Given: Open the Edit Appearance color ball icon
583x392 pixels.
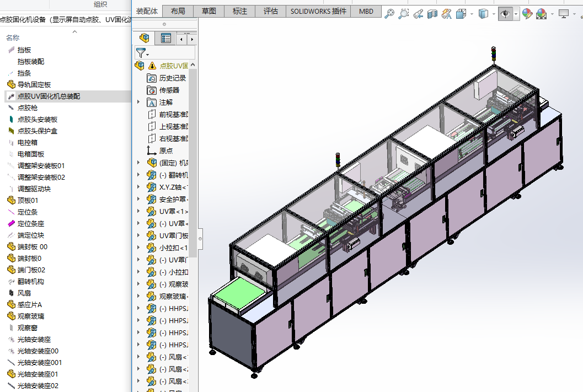Looking at the screenshot, I should point(527,14).
